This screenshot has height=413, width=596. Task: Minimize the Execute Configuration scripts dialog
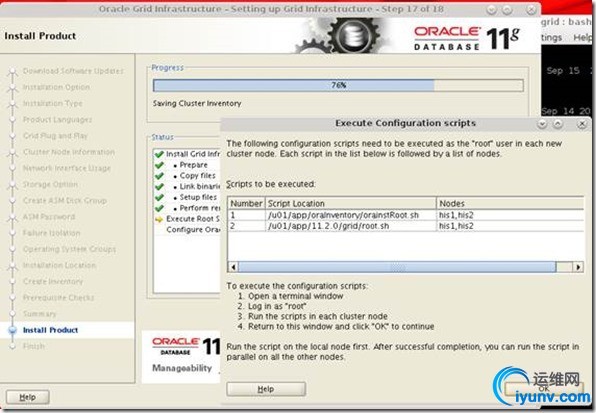(x=542, y=124)
